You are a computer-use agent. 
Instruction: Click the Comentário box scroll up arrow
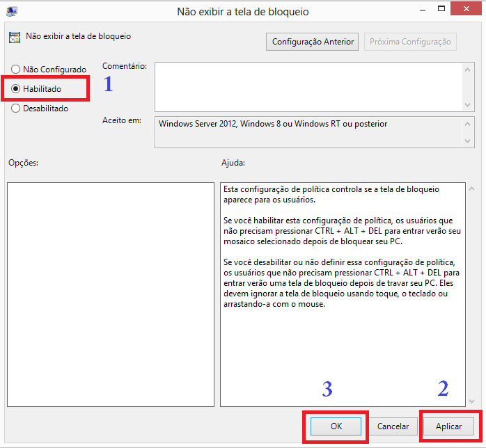(x=467, y=69)
